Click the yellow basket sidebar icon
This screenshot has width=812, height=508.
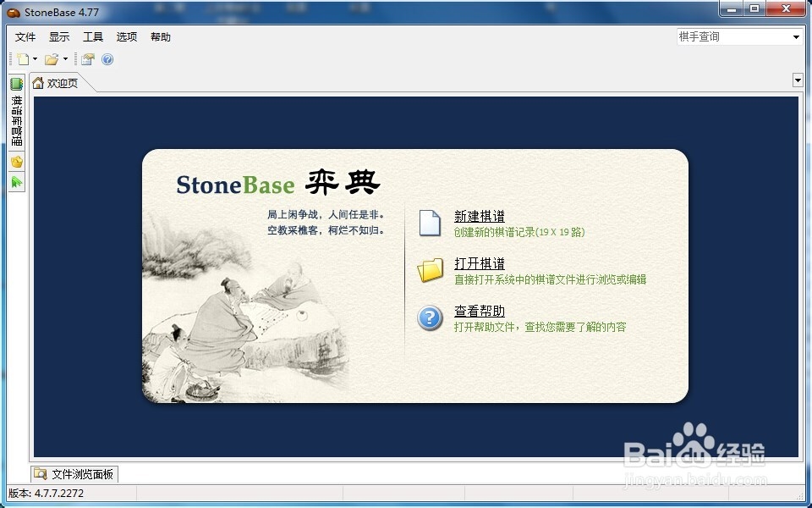17,162
